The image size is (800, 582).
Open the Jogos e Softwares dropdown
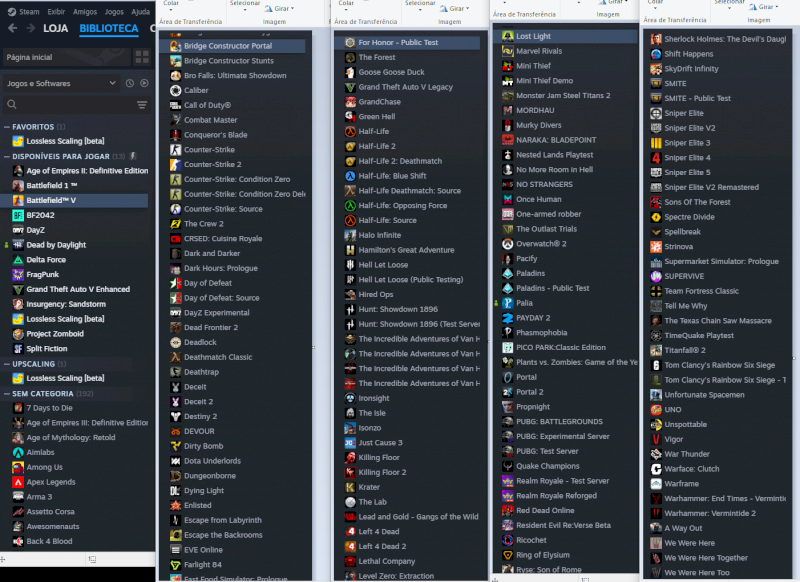pos(61,83)
